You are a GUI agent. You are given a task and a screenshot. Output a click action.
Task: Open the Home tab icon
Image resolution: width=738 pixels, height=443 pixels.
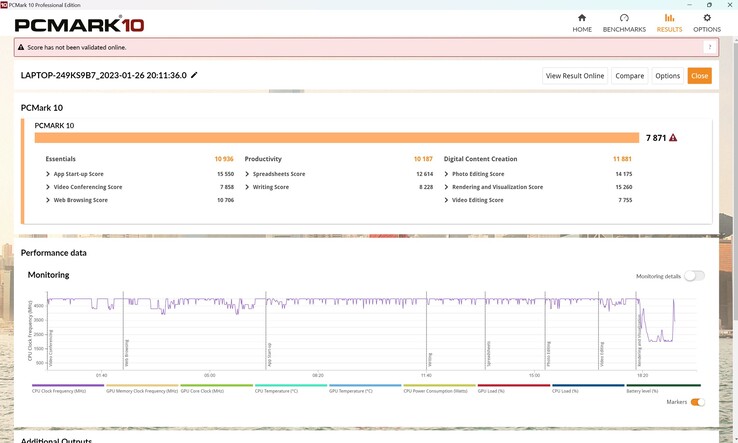pyautogui.click(x=582, y=18)
